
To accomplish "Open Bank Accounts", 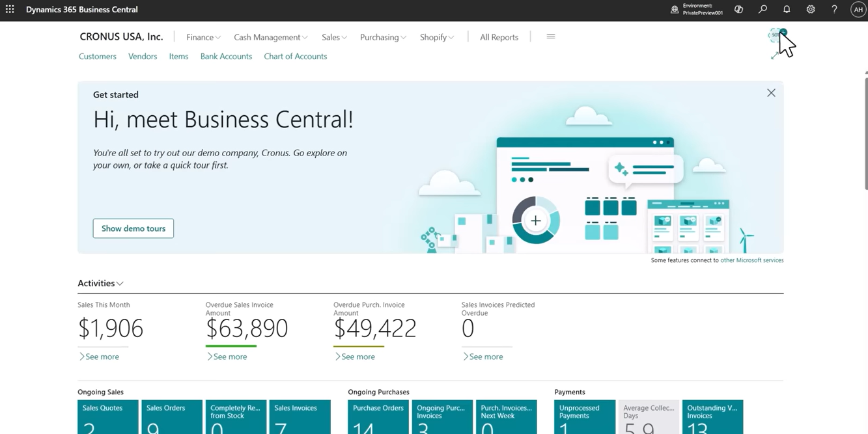I will pyautogui.click(x=226, y=57).
